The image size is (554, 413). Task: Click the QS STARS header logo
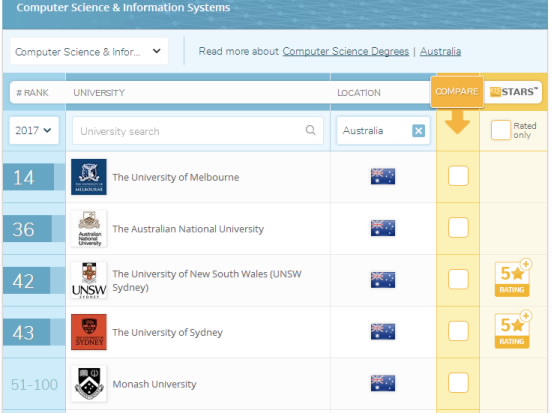513,92
